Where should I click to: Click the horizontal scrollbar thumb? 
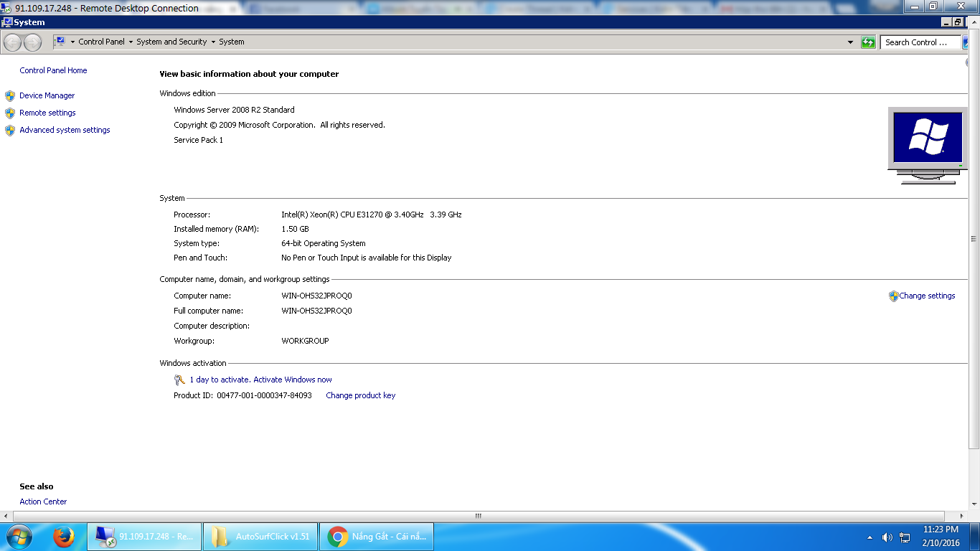(x=478, y=516)
